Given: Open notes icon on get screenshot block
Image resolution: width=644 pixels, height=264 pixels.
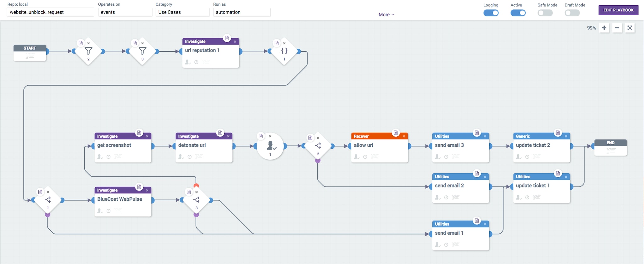Looking at the screenshot, I should [139, 133].
